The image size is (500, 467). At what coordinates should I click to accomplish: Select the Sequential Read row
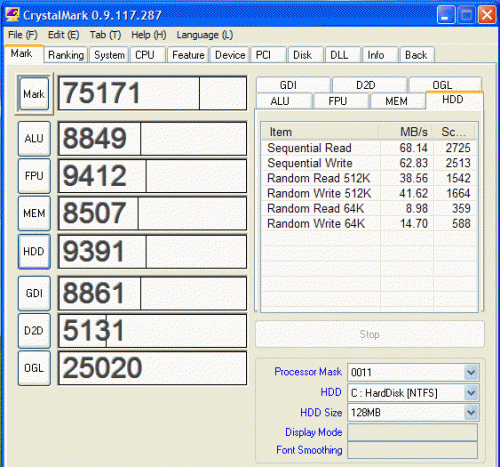[x=369, y=148]
